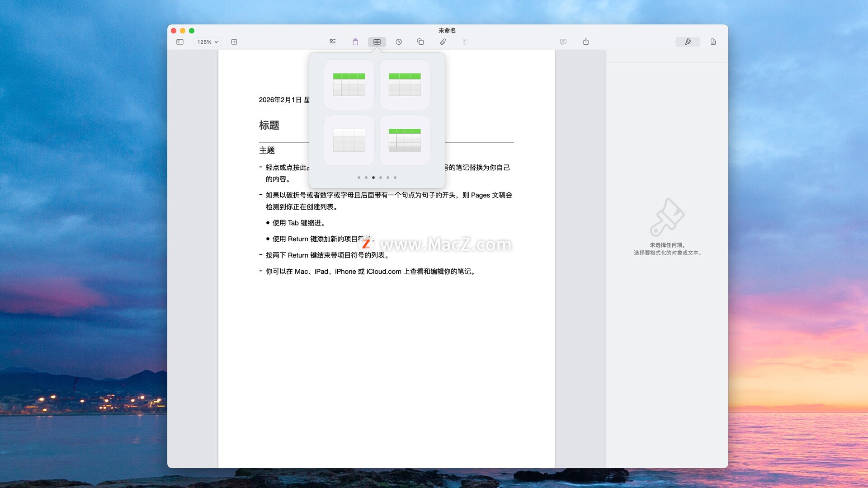Click the 标题 heading text

[x=269, y=125]
